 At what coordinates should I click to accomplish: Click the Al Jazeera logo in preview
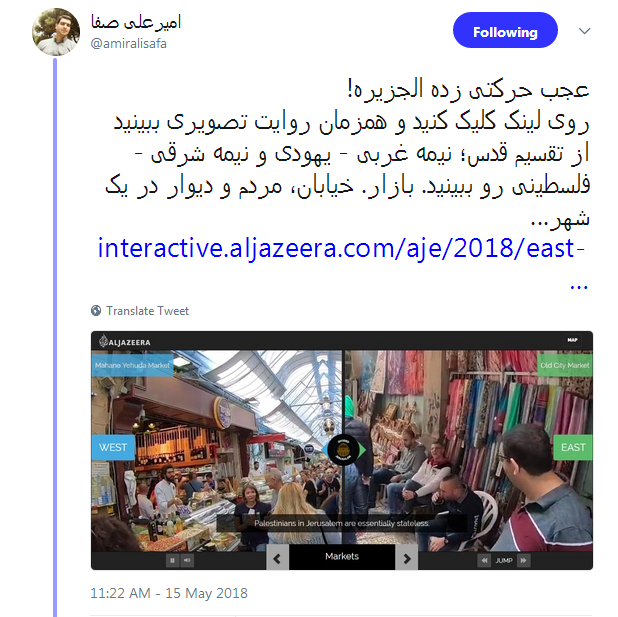pos(125,341)
